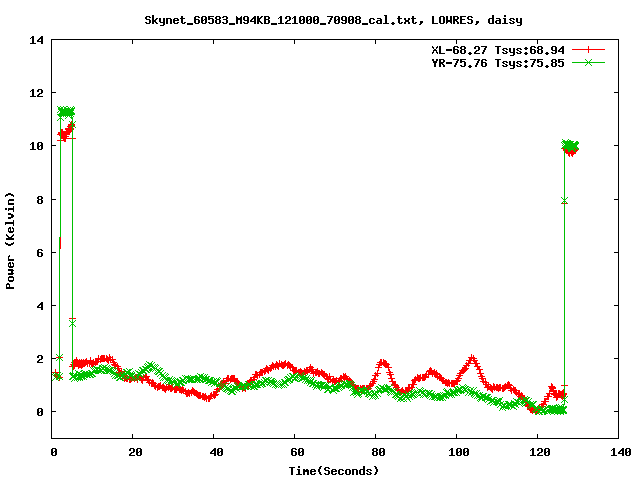This screenshot has height=480, width=640.
Task: Click the y-axis tick label 10
Action: (x=36, y=146)
